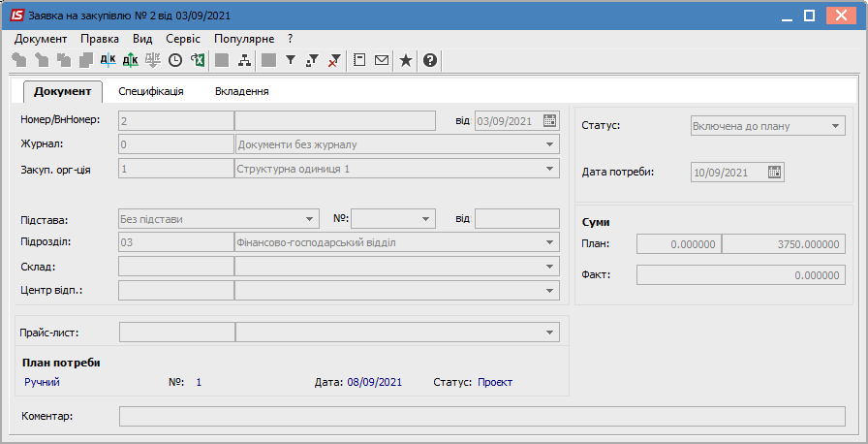
Task: Expand the № dropdown next to Підстава
Action: (x=425, y=219)
